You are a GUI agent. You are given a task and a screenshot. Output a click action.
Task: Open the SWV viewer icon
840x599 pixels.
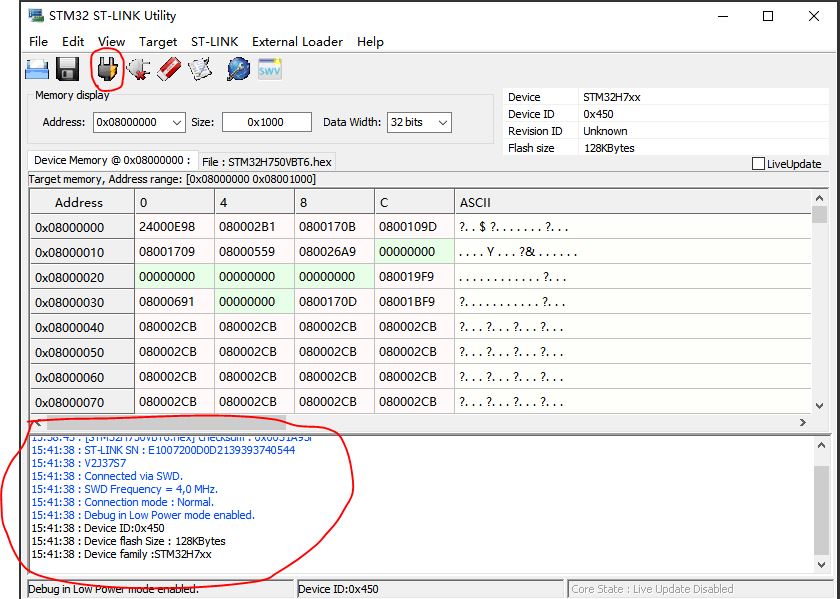pyautogui.click(x=269, y=70)
